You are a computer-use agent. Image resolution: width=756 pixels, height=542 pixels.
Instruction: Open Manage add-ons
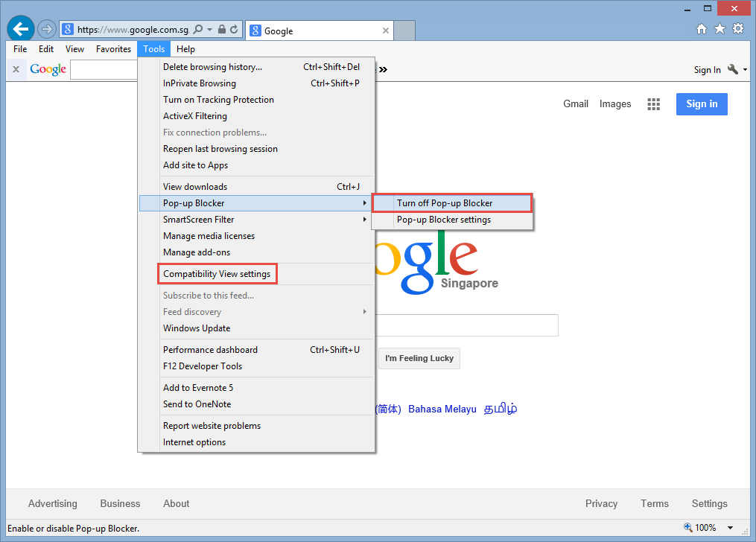(x=256, y=252)
